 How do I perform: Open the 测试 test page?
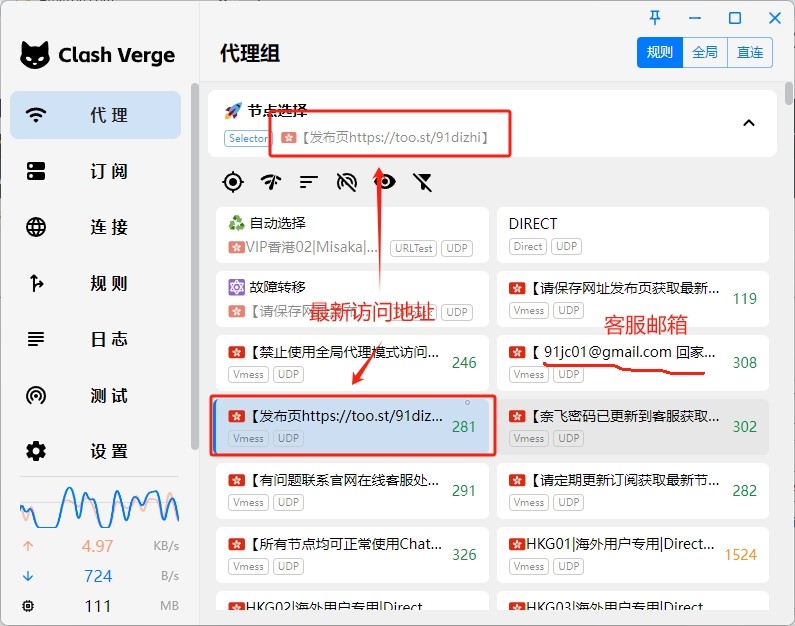(95, 395)
